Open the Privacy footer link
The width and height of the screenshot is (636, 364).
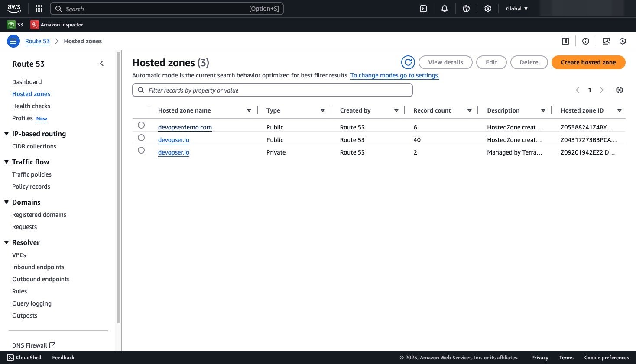tap(540, 358)
